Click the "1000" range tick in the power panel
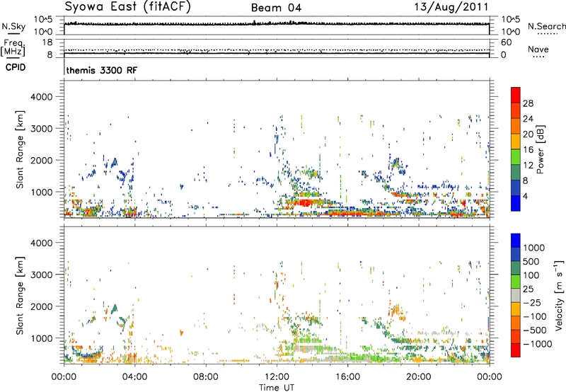The width and height of the screenshot is (566, 392). [41, 192]
